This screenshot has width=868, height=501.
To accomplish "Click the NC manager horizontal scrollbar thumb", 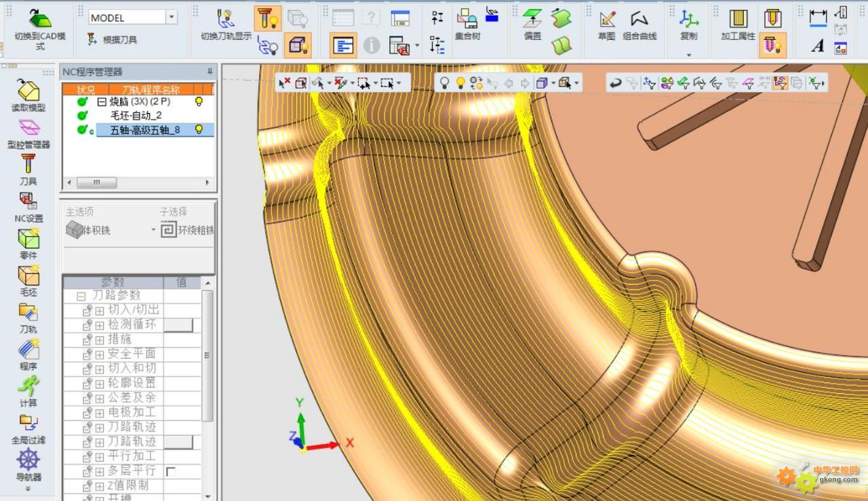I will click(96, 183).
